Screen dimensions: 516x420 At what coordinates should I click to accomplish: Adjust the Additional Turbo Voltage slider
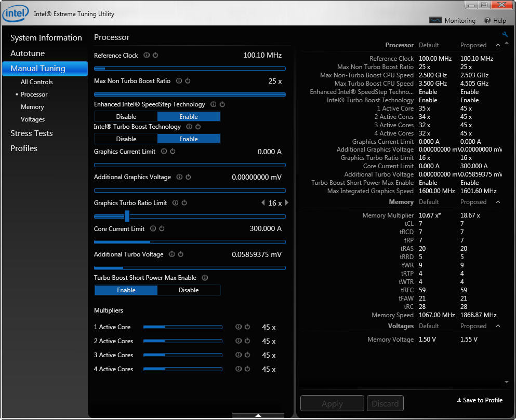pyautogui.click(x=190, y=268)
